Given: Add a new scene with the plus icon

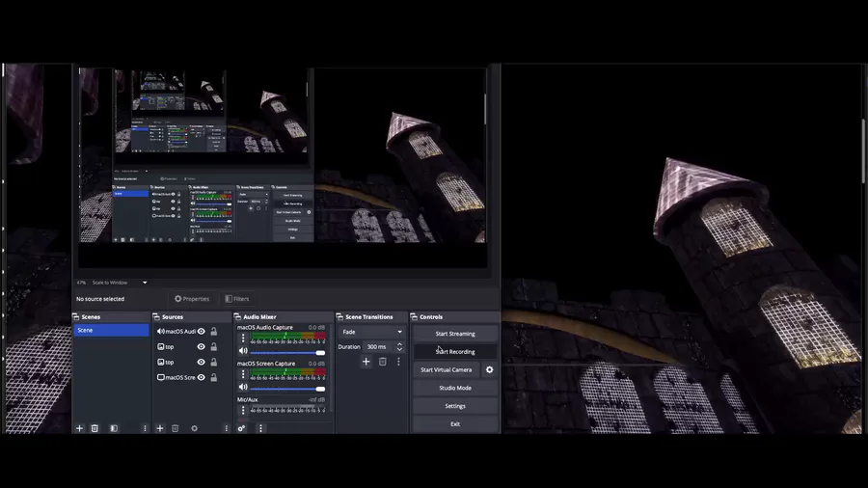Looking at the screenshot, I should pyautogui.click(x=79, y=428).
